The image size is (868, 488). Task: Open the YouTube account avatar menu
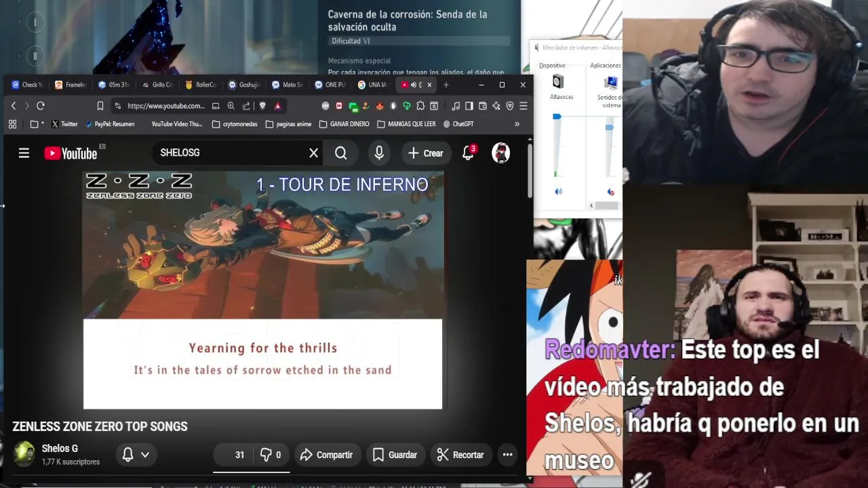(x=500, y=153)
